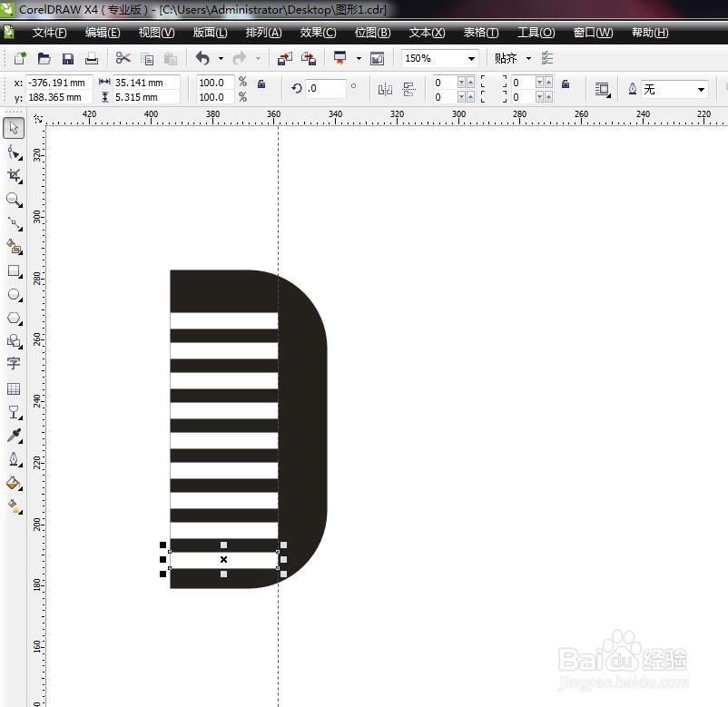The width and height of the screenshot is (728, 707).
Task: Cut the selection with the scissors icon
Action: tap(123, 58)
